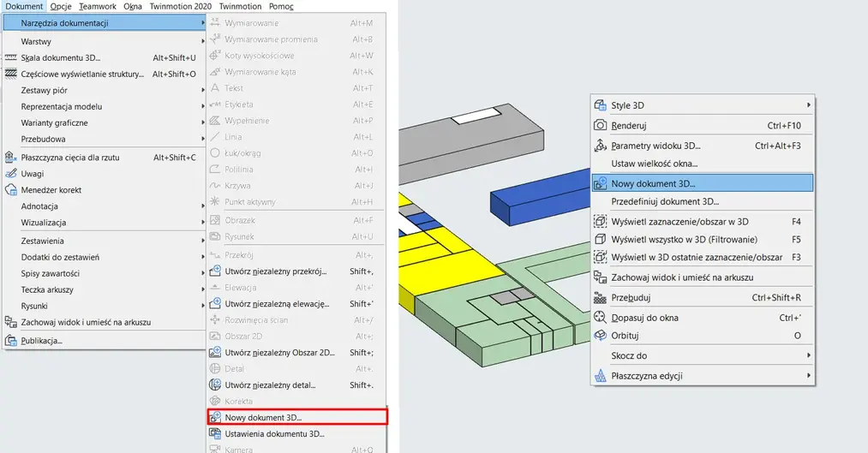Click the Utwórz niezależny Obszar 2D icon
The width and height of the screenshot is (868, 453).
pyautogui.click(x=215, y=352)
